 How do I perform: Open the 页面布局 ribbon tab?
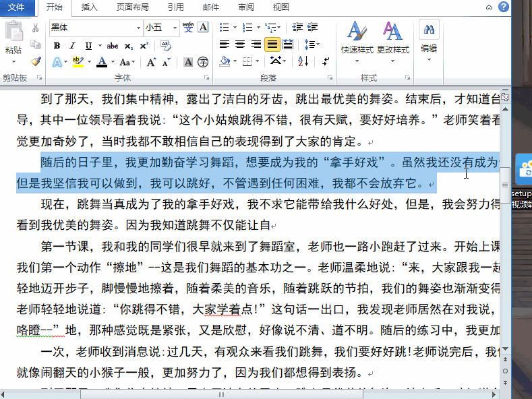coord(133,7)
